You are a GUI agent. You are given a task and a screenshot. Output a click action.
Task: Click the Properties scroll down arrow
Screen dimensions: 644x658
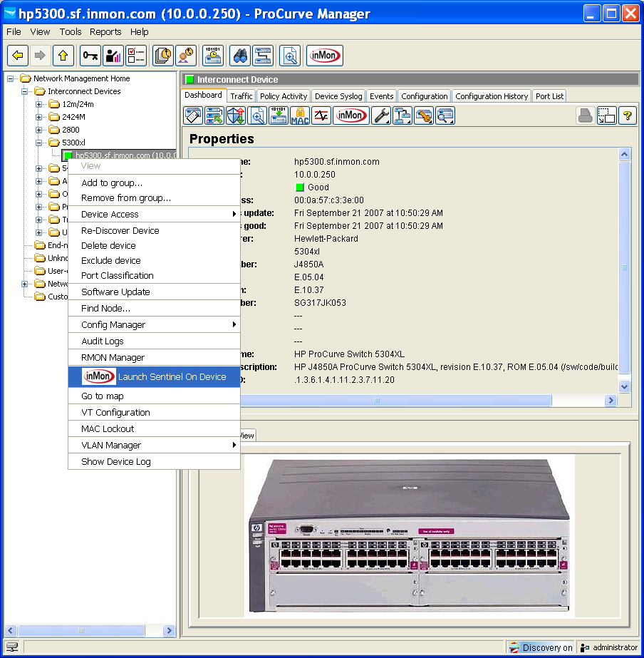[x=624, y=386]
